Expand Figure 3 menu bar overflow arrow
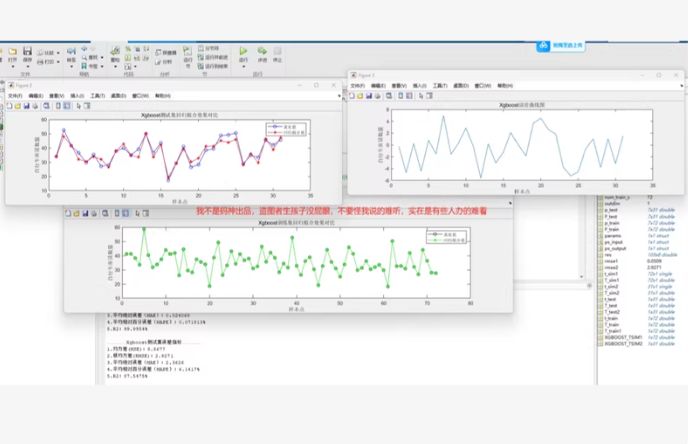 pos(681,86)
